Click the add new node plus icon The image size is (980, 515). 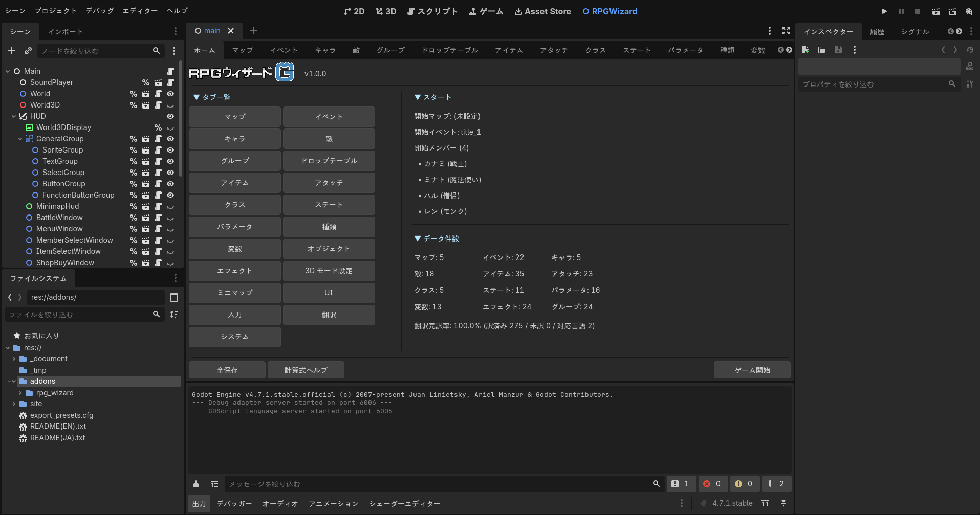[x=12, y=51]
